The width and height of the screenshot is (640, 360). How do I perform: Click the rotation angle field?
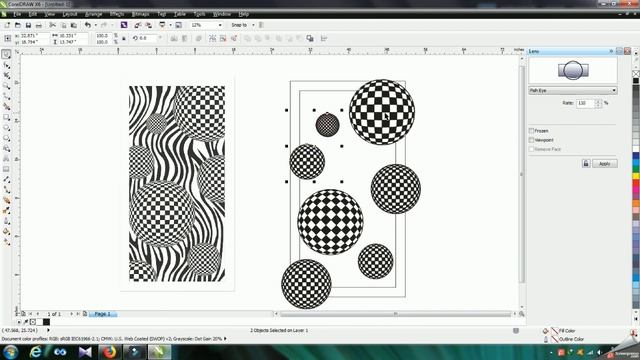(148, 38)
